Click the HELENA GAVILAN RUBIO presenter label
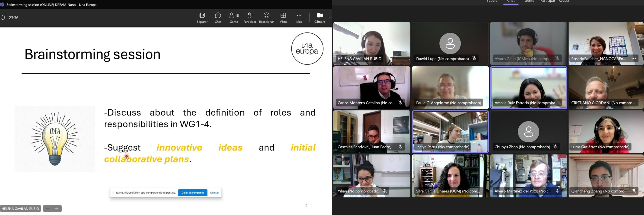 [20, 208]
